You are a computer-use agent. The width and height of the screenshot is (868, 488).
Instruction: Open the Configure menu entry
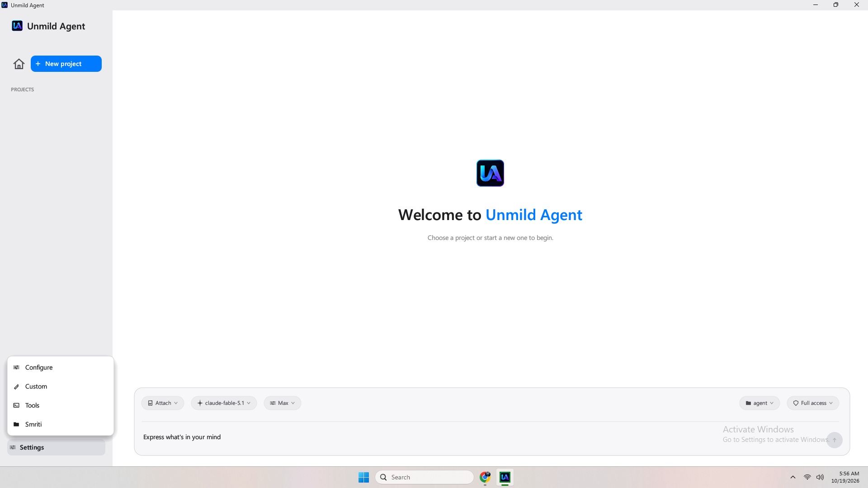tap(61, 367)
